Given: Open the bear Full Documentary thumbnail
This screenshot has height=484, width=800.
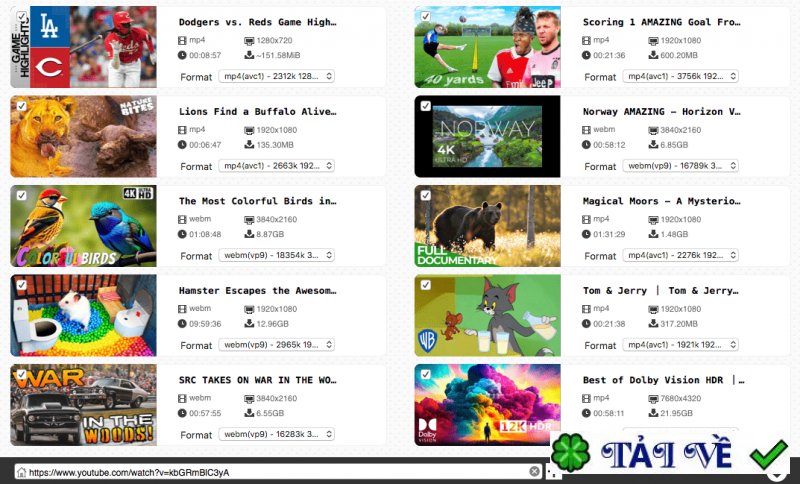Looking at the screenshot, I should pyautogui.click(x=487, y=226).
